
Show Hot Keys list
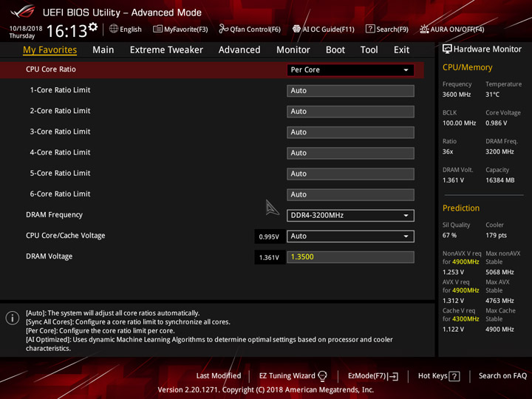[432, 376]
